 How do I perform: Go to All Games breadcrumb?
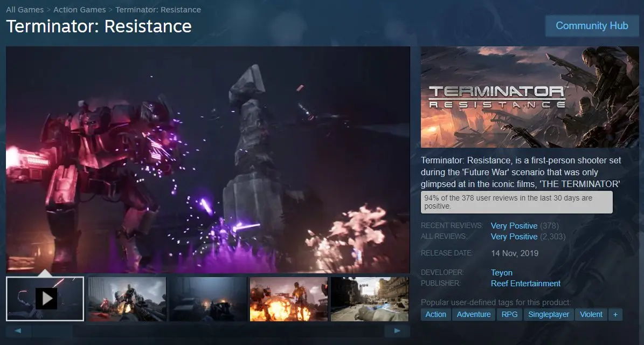25,10
